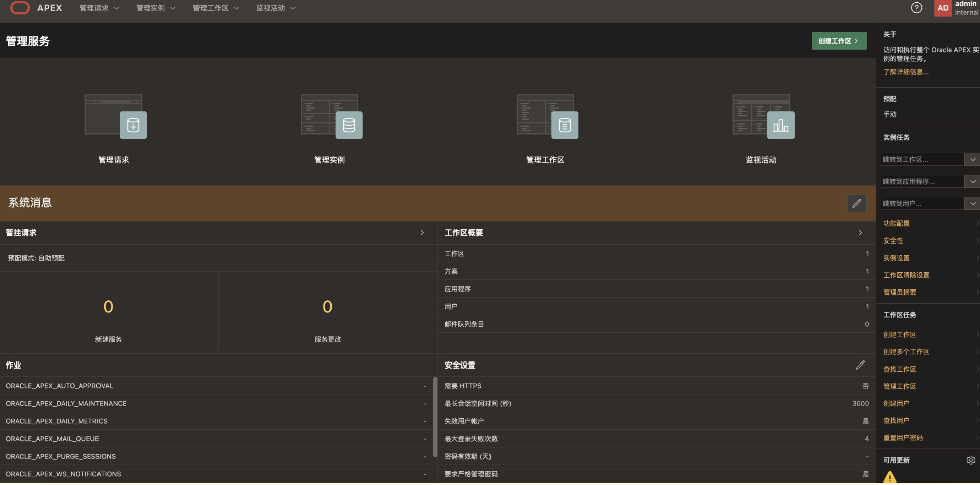This screenshot has width=980, height=485.
Task: Click the 工作区 summary row
Action: click(x=657, y=254)
